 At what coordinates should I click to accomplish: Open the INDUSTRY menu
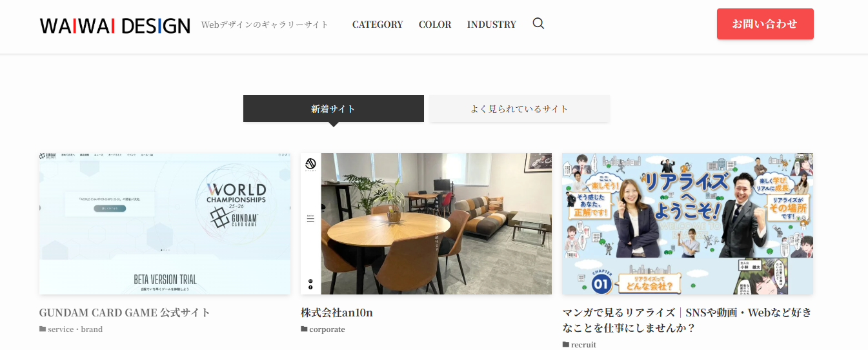(491, 25)
